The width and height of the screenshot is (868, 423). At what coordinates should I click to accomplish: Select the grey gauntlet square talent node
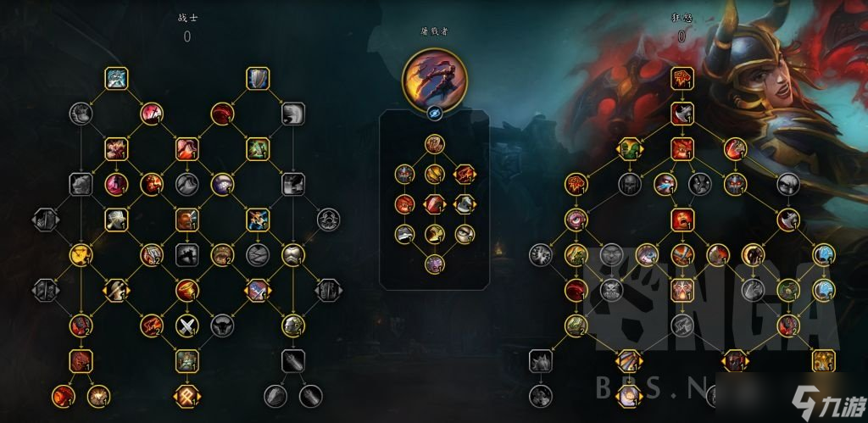292,361
